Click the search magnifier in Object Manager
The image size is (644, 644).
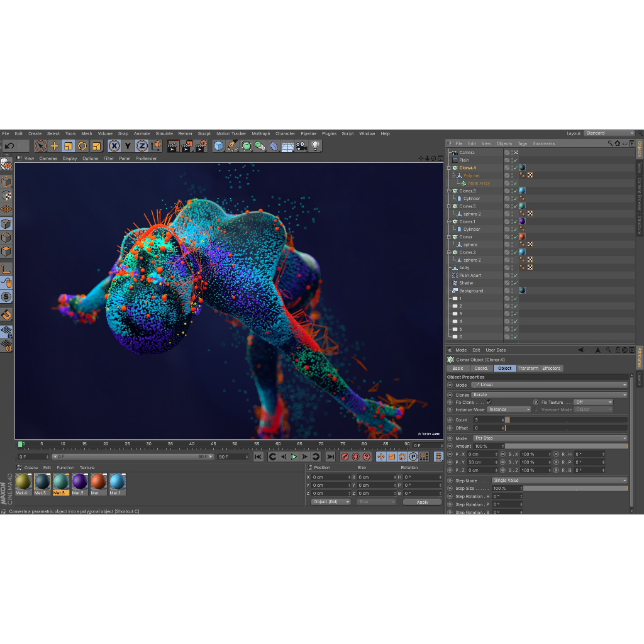(x=610, y=143)
